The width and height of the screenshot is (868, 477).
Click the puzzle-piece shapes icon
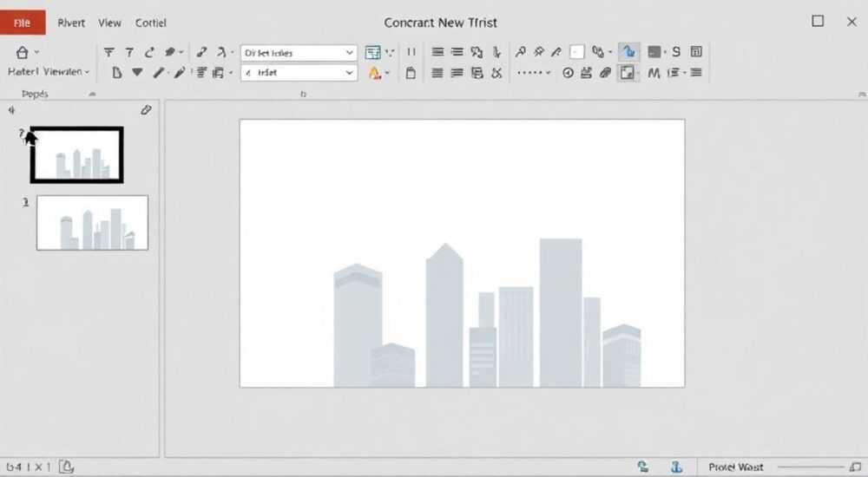[477, 52]
